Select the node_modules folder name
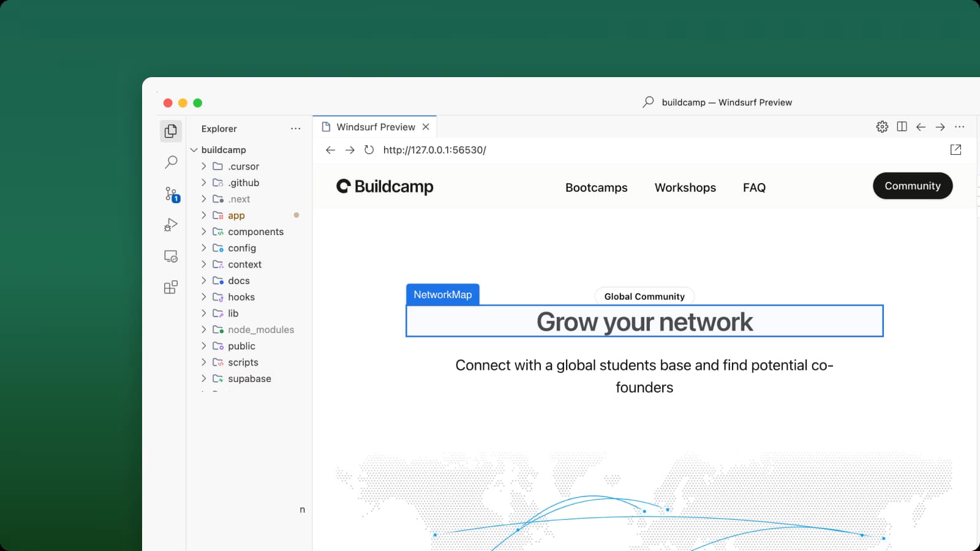 pos(261,329)
